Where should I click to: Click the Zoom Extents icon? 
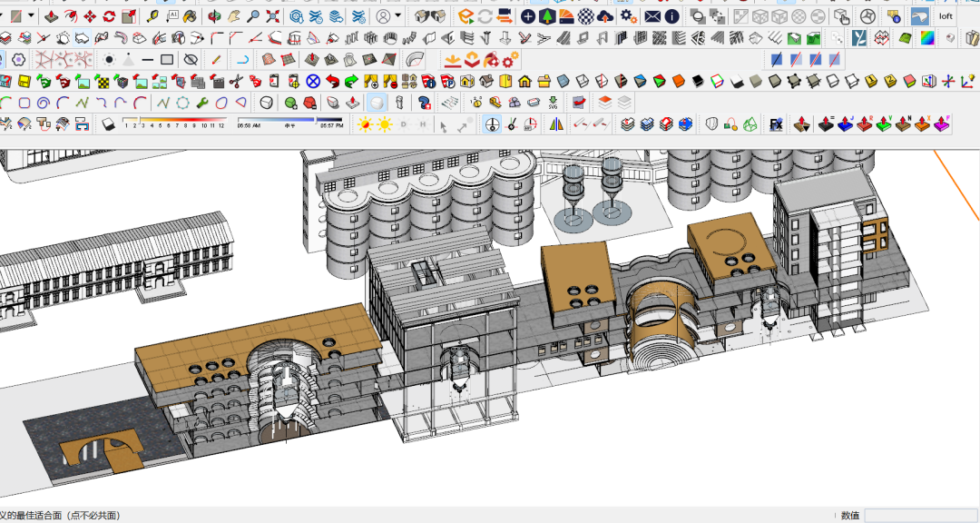pyautogui.click(x=272, y=16)
